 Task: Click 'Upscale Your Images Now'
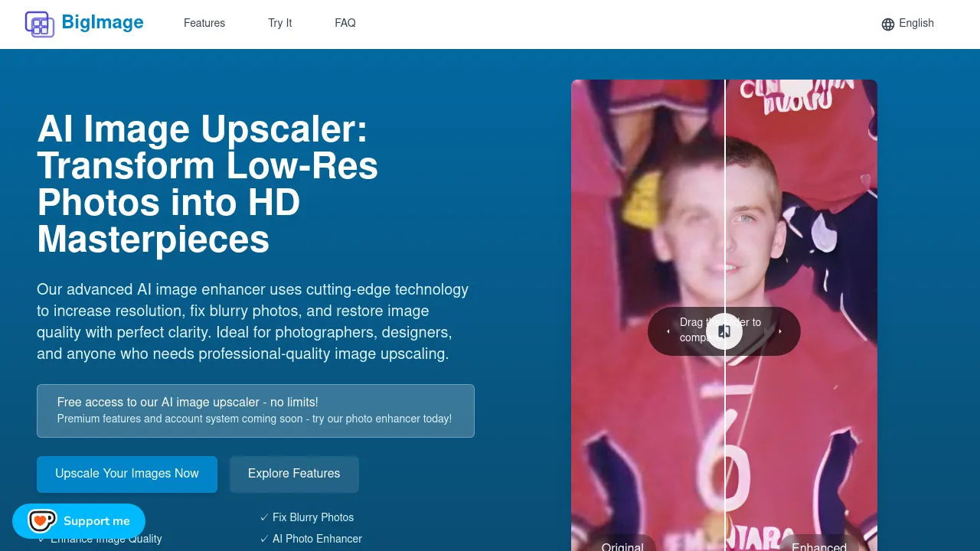point(127,474)
